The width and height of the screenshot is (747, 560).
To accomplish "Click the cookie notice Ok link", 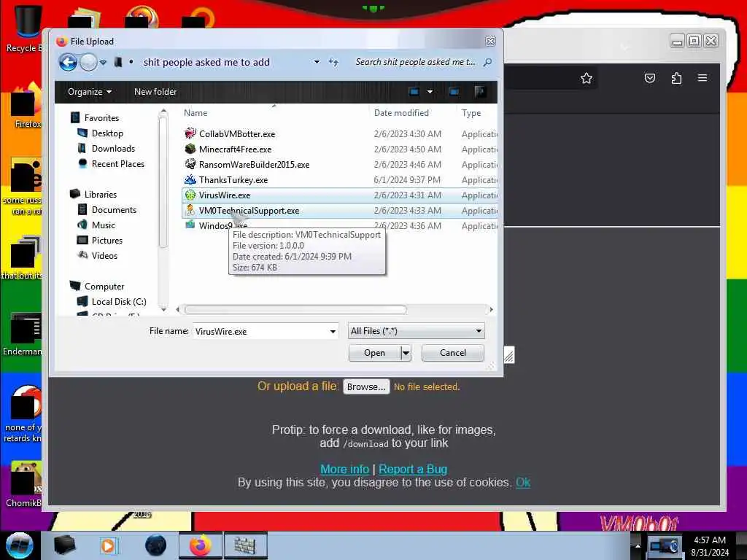I will coord(522,482).
